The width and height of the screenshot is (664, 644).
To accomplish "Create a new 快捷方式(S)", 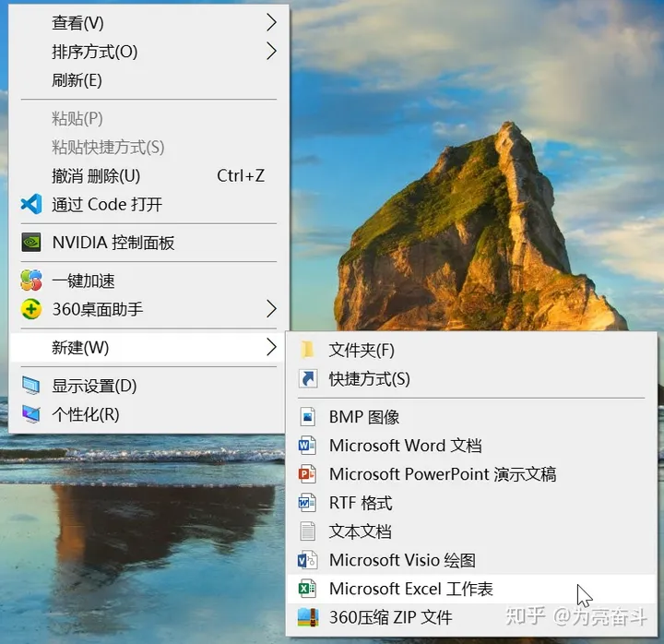I will pos(472,378).
